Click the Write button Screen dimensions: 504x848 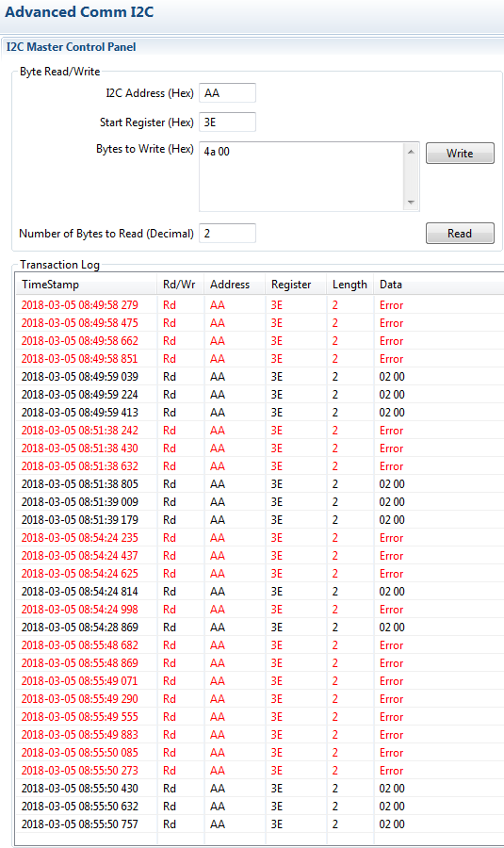point(460,153)
